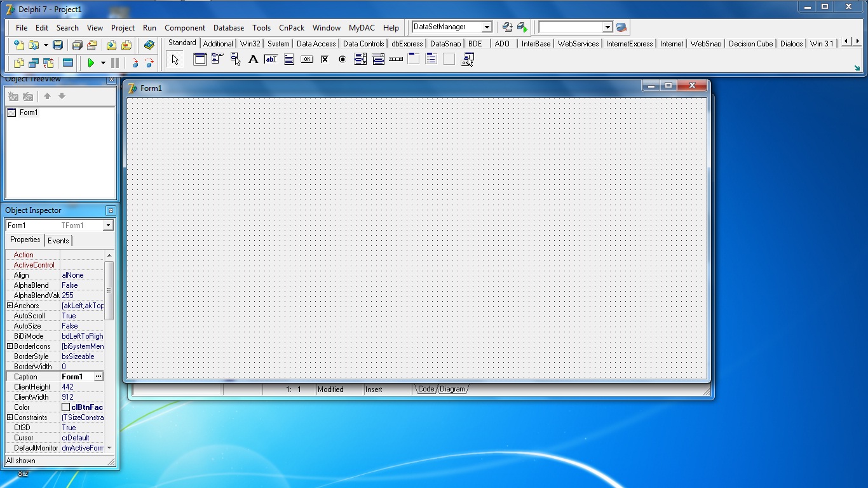This screenshot has width=868, height=488.
Task: Open the CnPack menu
Action: point(292,28)
